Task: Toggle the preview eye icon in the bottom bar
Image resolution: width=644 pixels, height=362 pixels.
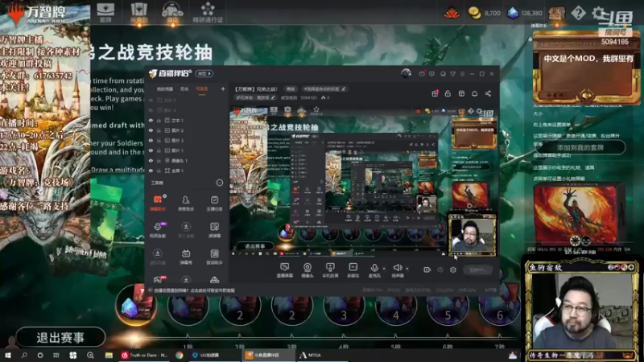Action: tap(440, 269)
